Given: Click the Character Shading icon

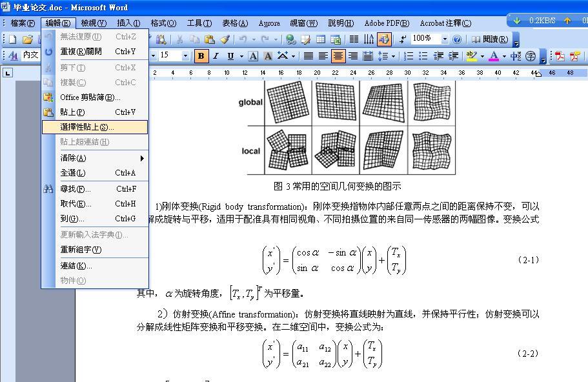Looking at the screenshot, I should (x=268, y=56).
